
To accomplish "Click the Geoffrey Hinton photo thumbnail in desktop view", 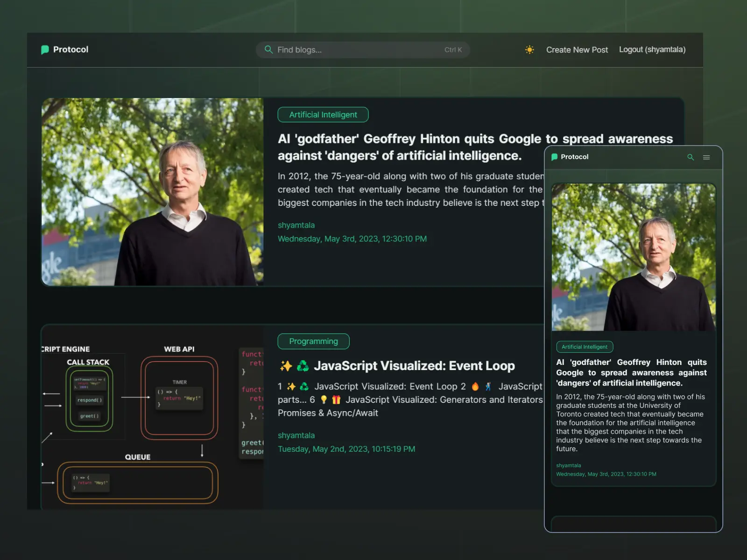I will [x=153, y=192].
